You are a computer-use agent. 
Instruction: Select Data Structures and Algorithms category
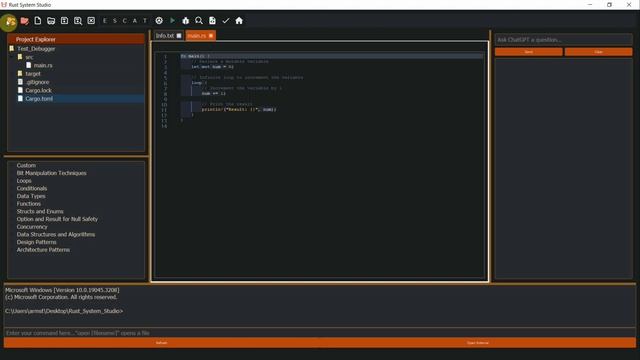coord(56,235)
